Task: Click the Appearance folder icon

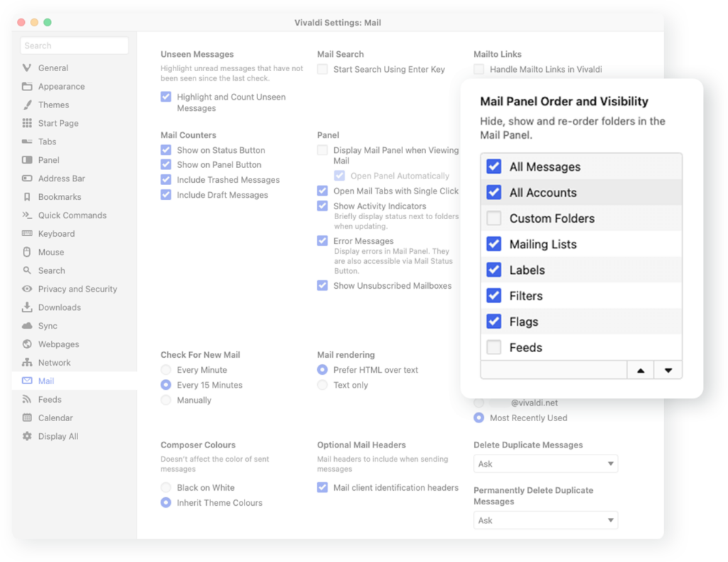Action: click(27, 86)
